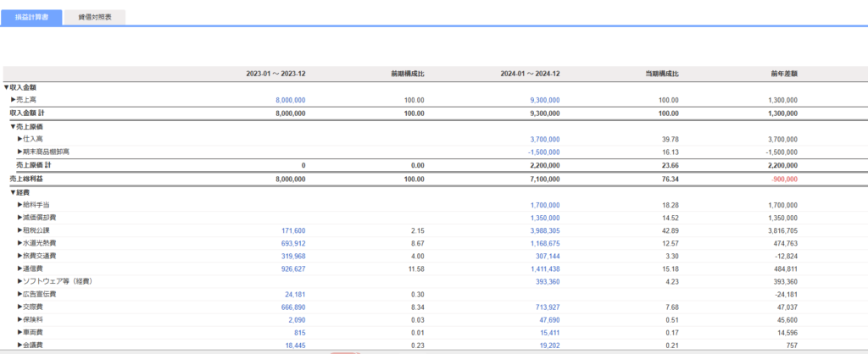Open the 8,000,000 sales amount link for 2023

coord(290,100)
